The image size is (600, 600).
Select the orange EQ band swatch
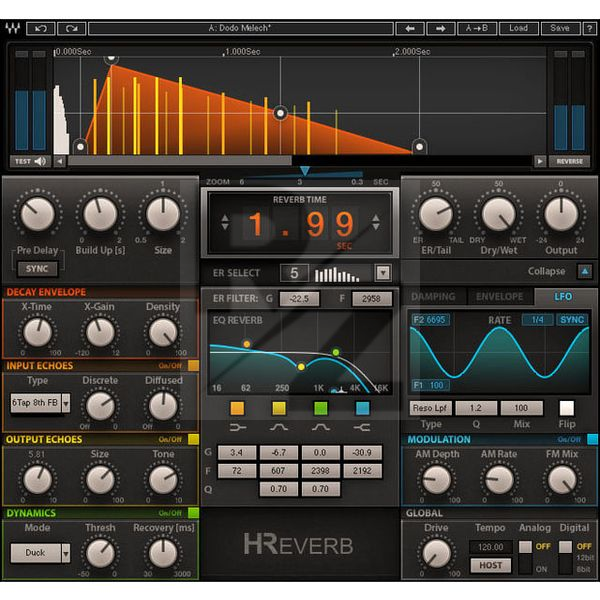click(x=237, y=408)
